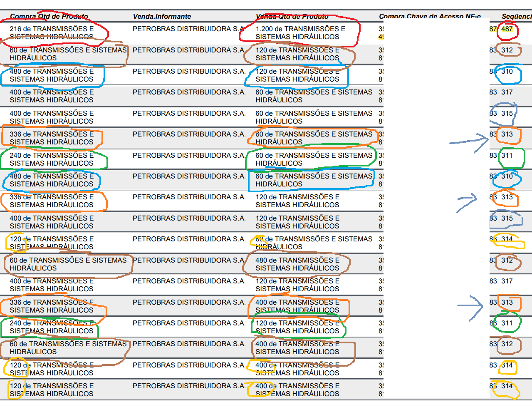Click sequence 314 in the Venda 60 row
This screenshot has width=532, height=402.
pos(507,239)
